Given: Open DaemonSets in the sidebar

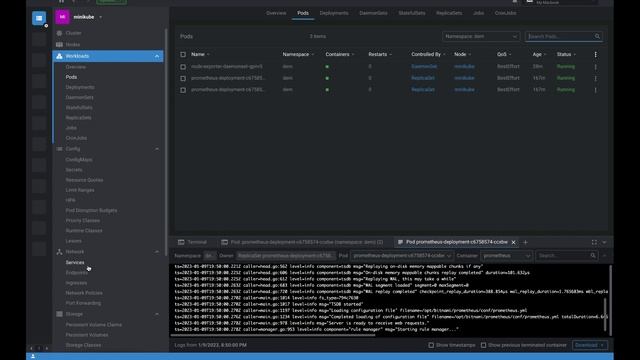Looking at the screenshot, I should [x=80, y=97].
